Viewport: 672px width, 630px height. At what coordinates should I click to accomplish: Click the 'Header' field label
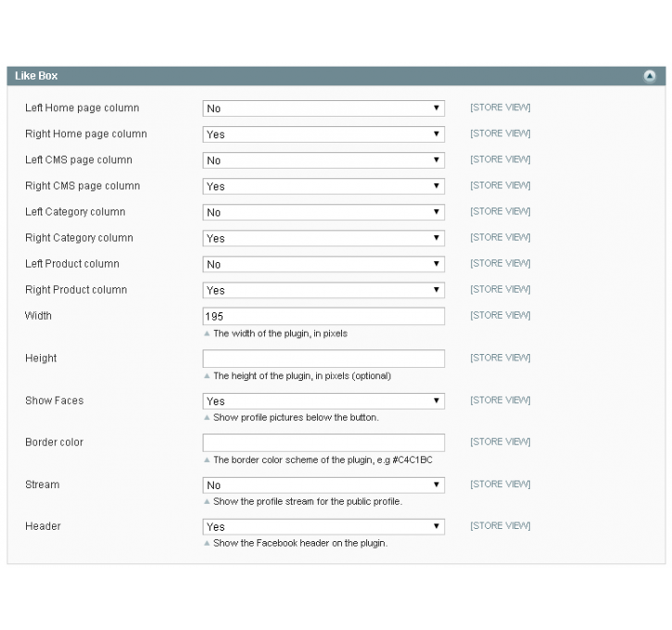click(43, 526)
